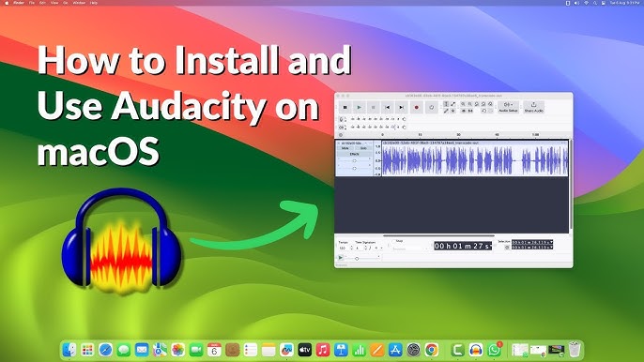Select the Envelope tool

tap(453, 104)
